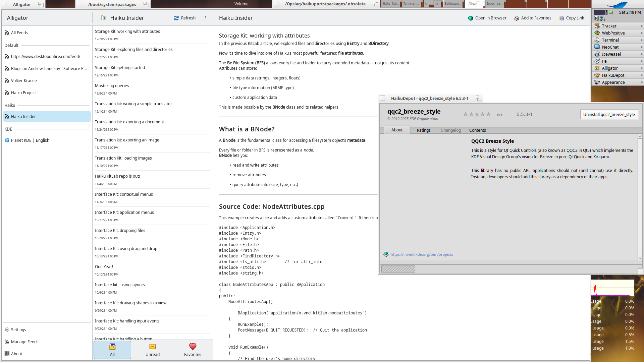Expand the Tracker submenu arrow in Deskbar
Viewport: 644px width, 362px height.
[x=642, y=26]
